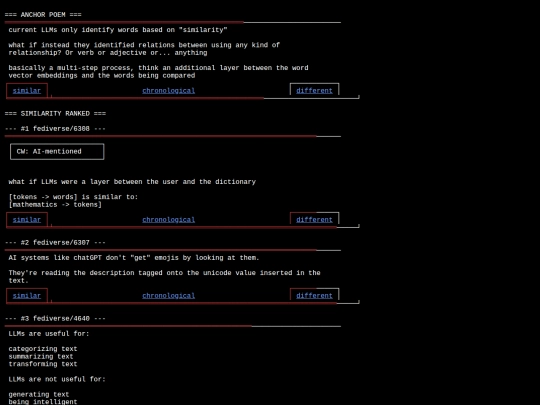The height and width of the screenshot is (405, 540).
Task: Follow 'chronological' link for the #1 fediverse/6308 post
Action: (x=168, y=220)
